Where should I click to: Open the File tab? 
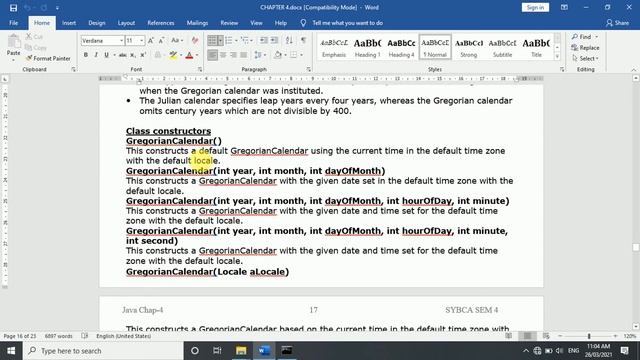(x=13, y=23)
